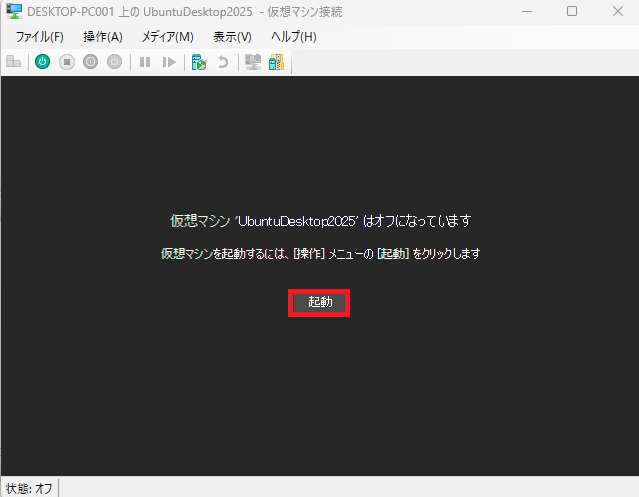This screenshot has height=497, width=639.
Task: Open the ヘルプ(H) menu
Action: click(294, 37)
